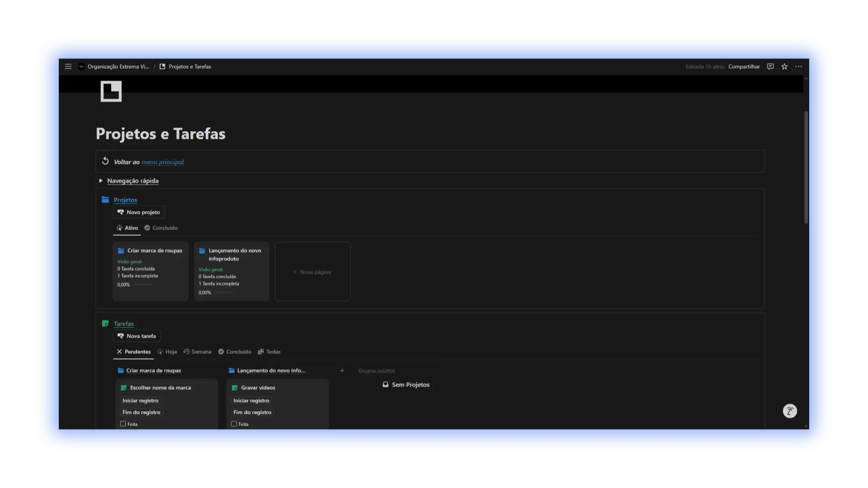Switch to the Concluído tab under Projetos
Viewport: 868px width, 488px height.
coord(161,228)
